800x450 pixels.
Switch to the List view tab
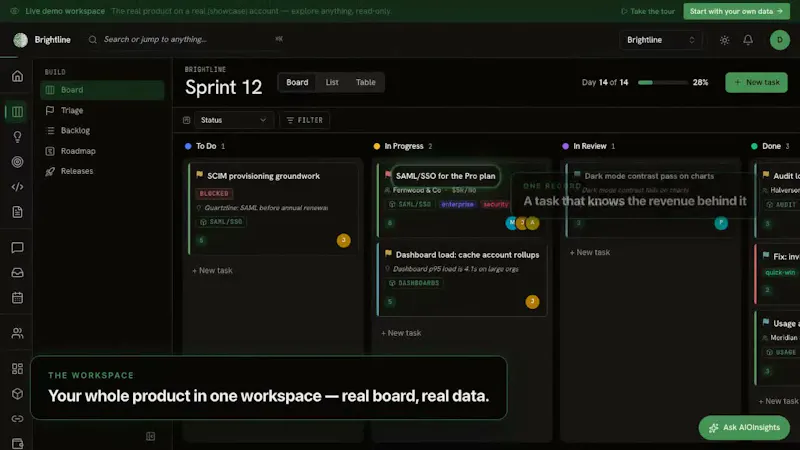click(x=332, y=82)
